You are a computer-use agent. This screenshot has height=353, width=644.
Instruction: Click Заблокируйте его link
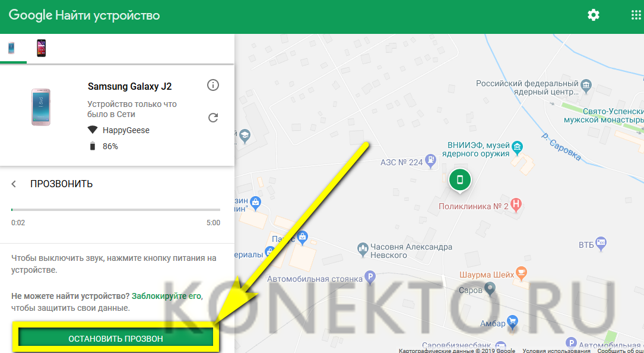click(x=167, y=296)
